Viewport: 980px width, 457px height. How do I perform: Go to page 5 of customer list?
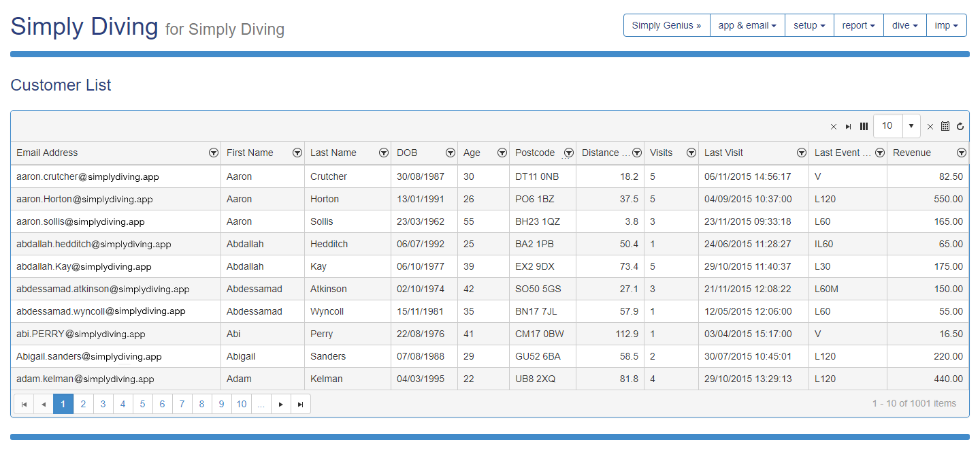pos(142,404)
